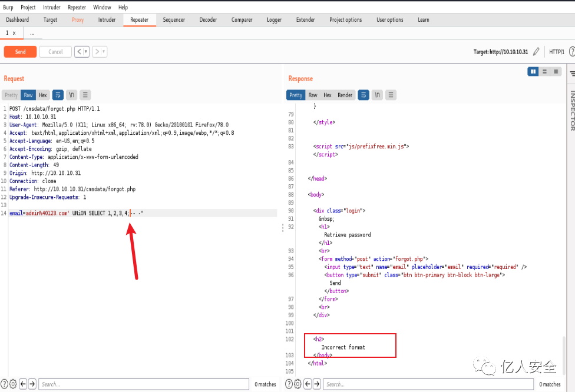Toggle non-printable \n characters in Response panel
575x392 pixels.
pos(377,95)
